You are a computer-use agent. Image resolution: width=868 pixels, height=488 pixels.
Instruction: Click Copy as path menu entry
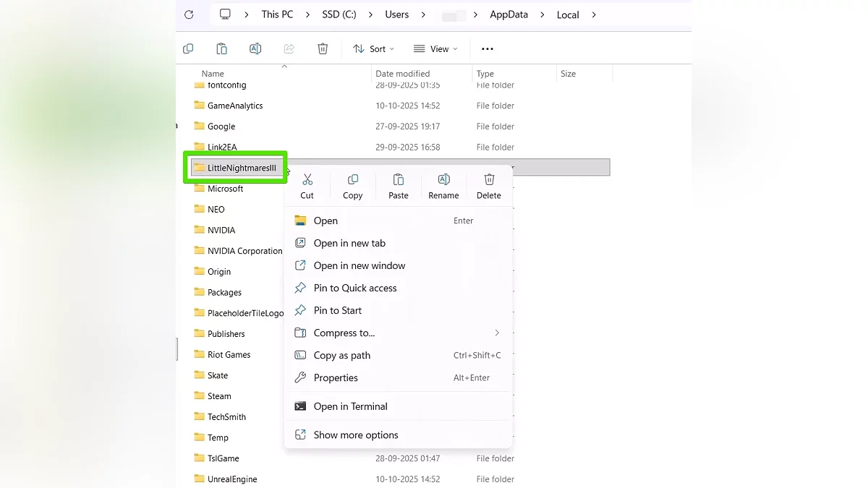(342, 356)
